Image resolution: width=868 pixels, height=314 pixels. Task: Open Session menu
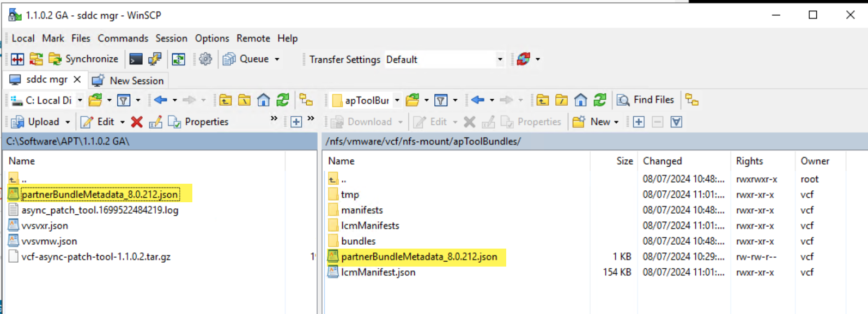point(171,38)
